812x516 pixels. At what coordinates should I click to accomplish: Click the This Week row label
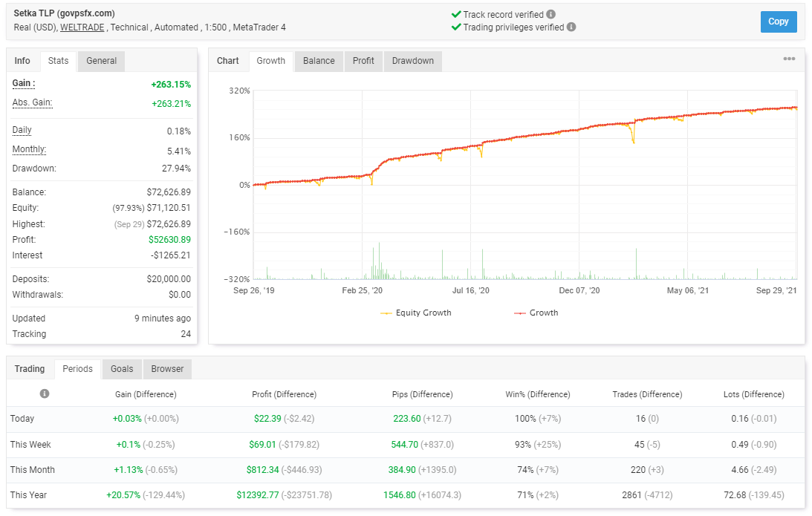point(30,445)
